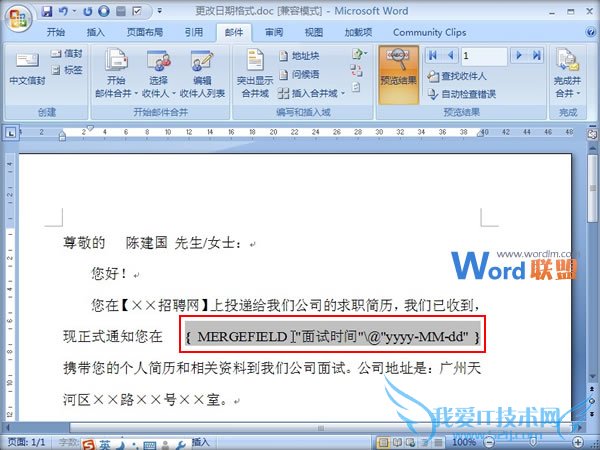This screenshot has height=450, width=600.
Task: Click 编辑收件人列表 button
Action: (202, 73)
